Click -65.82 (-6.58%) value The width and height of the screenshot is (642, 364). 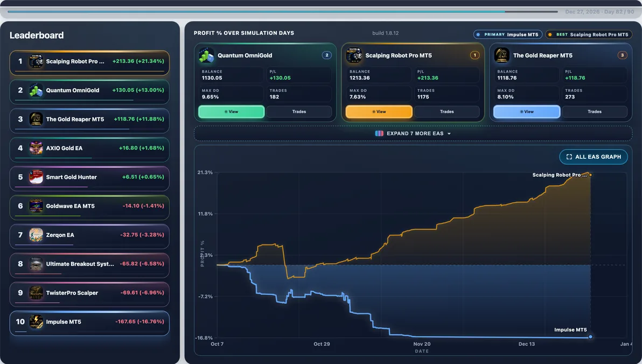click(142, 264)
